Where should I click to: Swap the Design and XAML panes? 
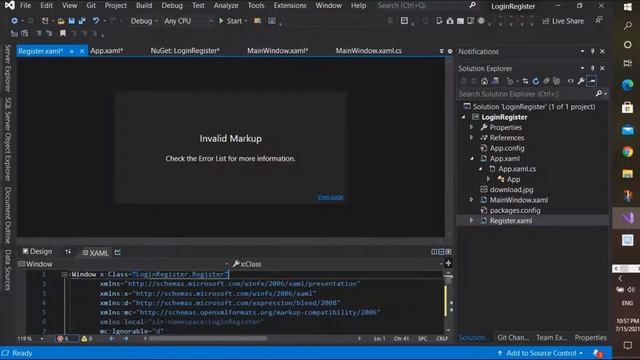pos(68,252)
